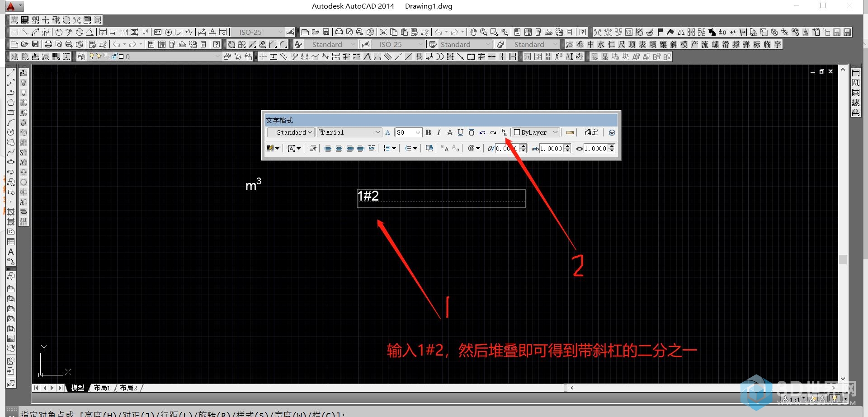Toggle annotative text button beside font
Screen dimensions: 868x417
387,132
